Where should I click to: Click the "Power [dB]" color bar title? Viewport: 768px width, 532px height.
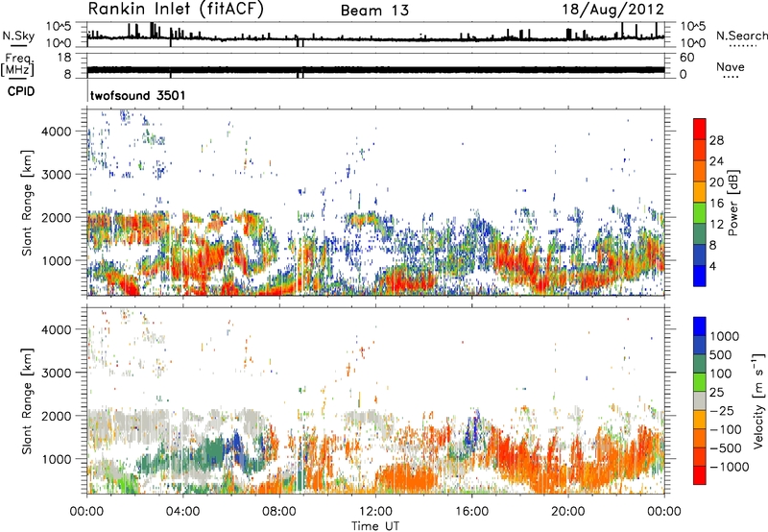pos(733,203)
